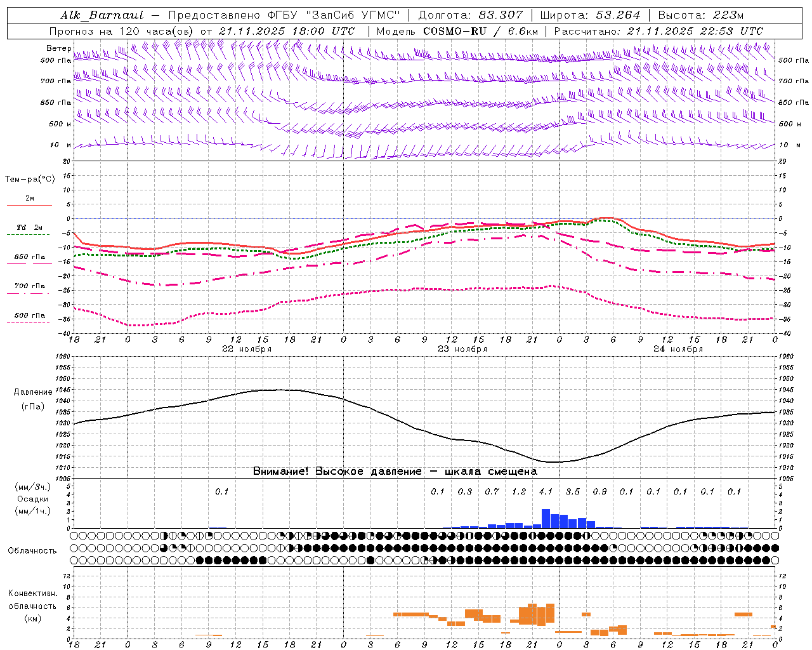
Task: Click the elevation text 'Высота: 223м'
Action: (700, 15)
